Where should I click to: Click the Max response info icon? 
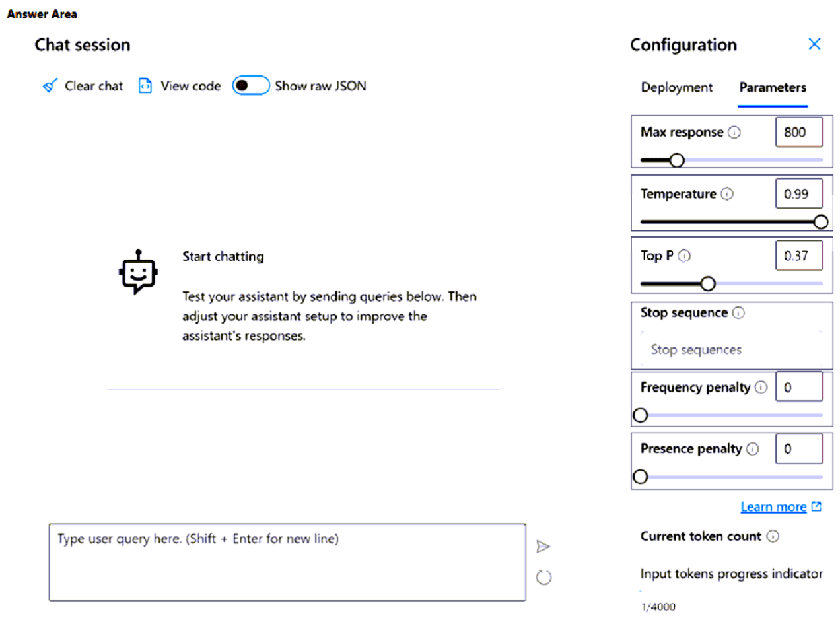tap(734, 131)
